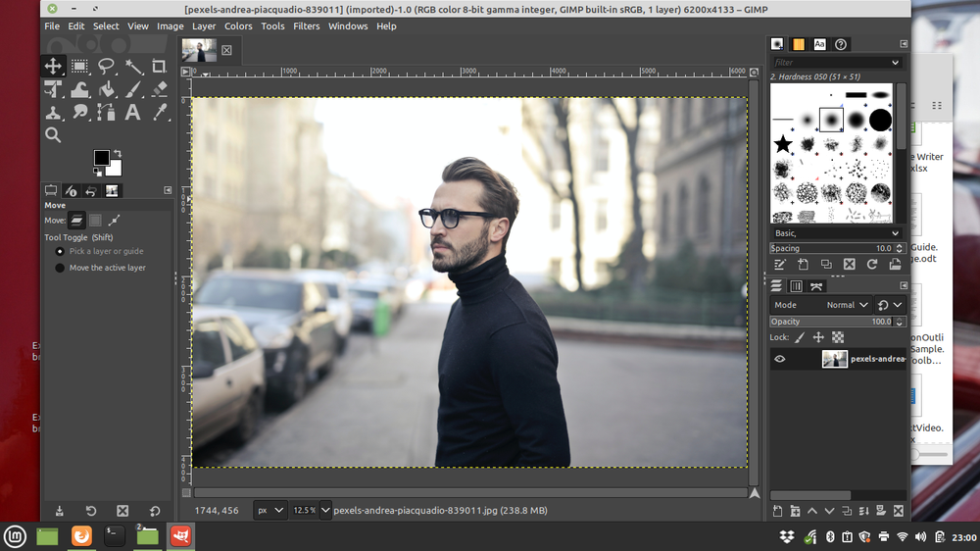Open the Filters menu

pos(306,26)
